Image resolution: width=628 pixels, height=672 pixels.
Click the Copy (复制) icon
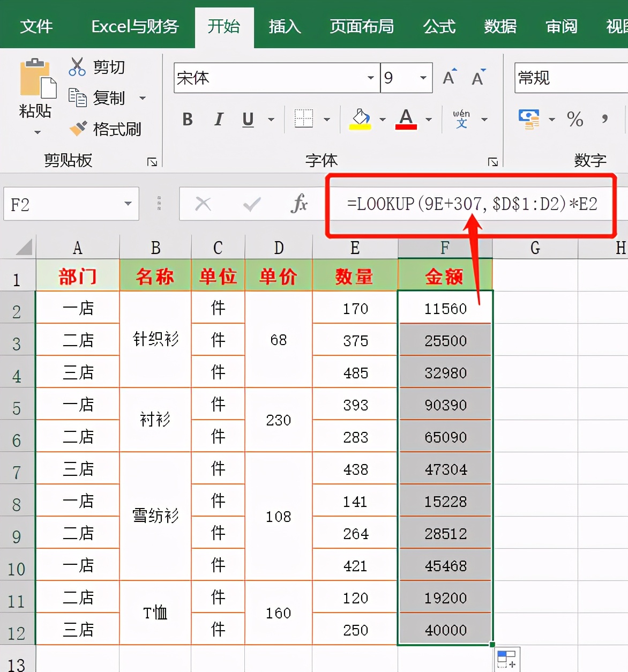78,98
